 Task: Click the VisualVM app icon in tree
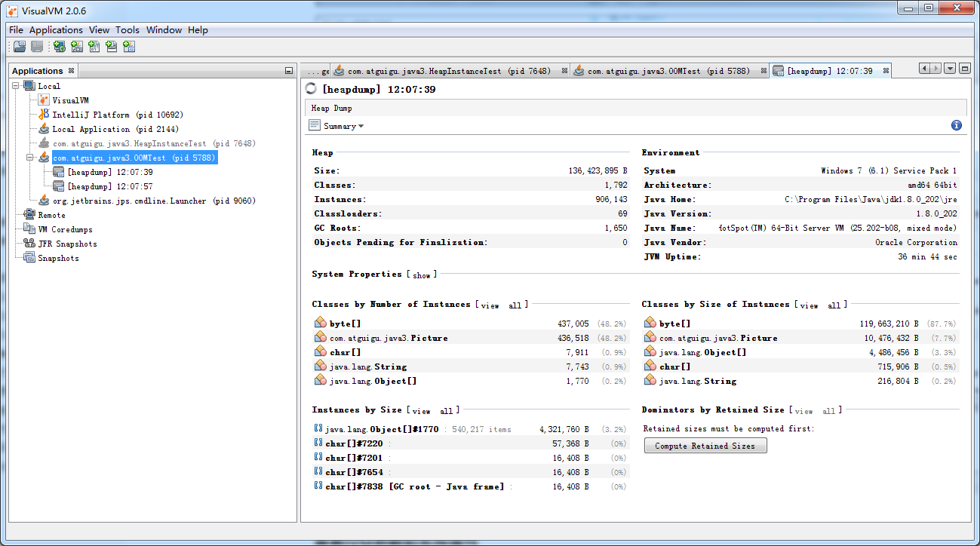[x=44, y=100]
